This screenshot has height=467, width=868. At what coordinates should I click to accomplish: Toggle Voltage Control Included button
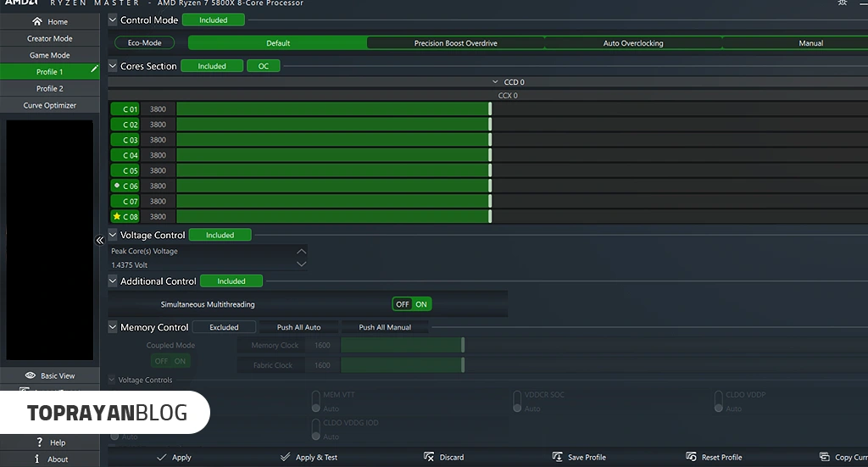[220, 235]
